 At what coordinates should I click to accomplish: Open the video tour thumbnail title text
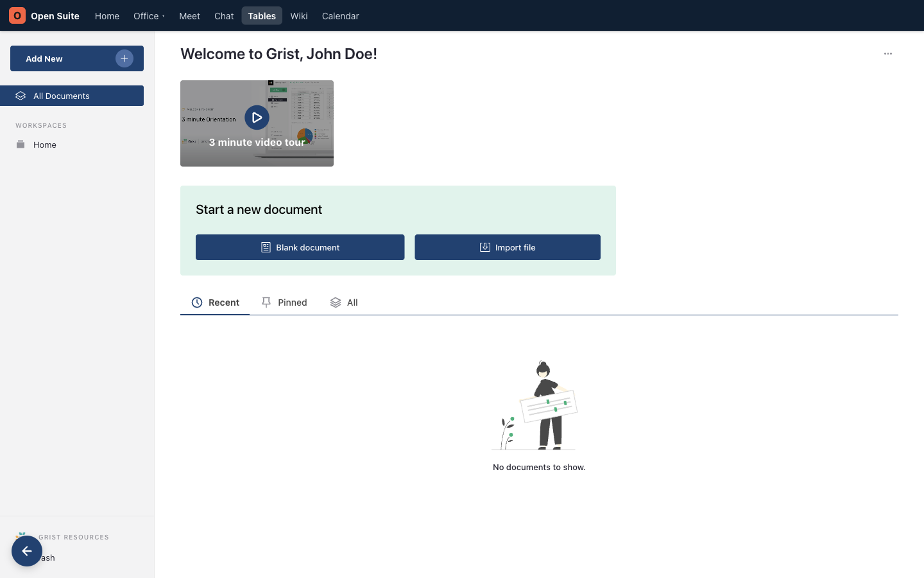(257, 142)
